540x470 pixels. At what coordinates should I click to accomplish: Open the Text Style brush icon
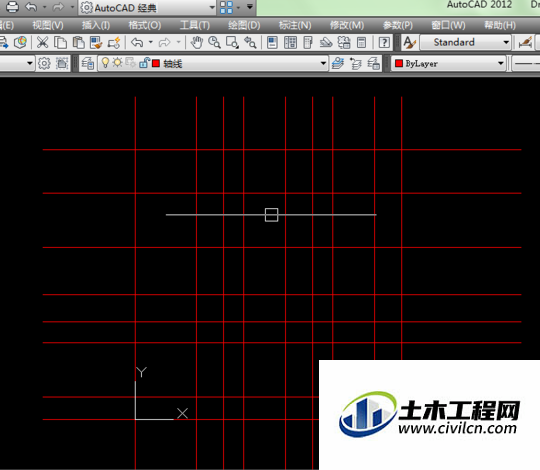[409, 43]
